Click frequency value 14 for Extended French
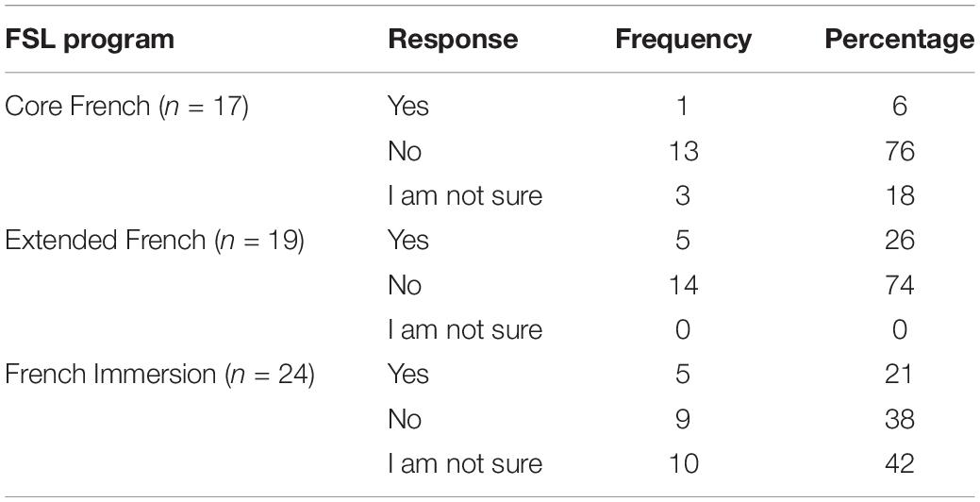 pos(683,285)
